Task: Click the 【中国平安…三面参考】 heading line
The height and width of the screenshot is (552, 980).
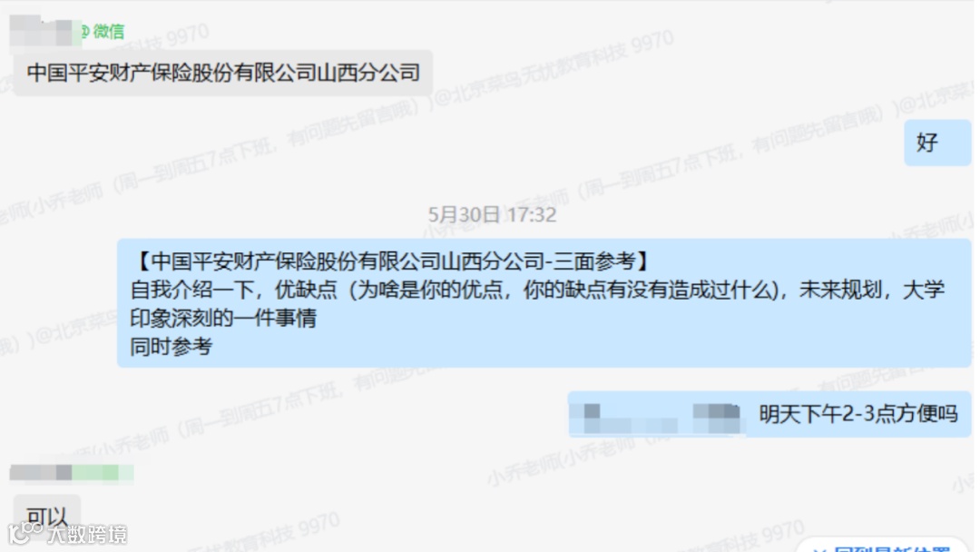Action: pos(391,261)
